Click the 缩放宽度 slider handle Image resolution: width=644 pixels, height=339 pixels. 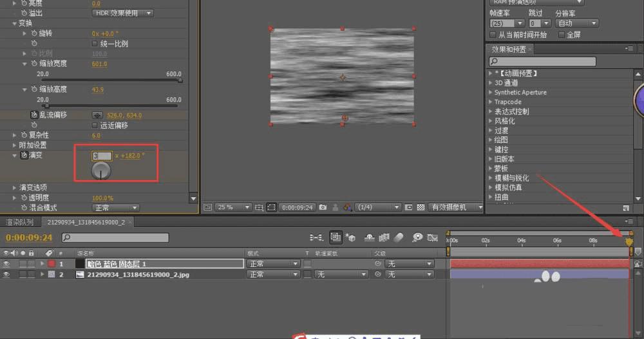(180, 80)
